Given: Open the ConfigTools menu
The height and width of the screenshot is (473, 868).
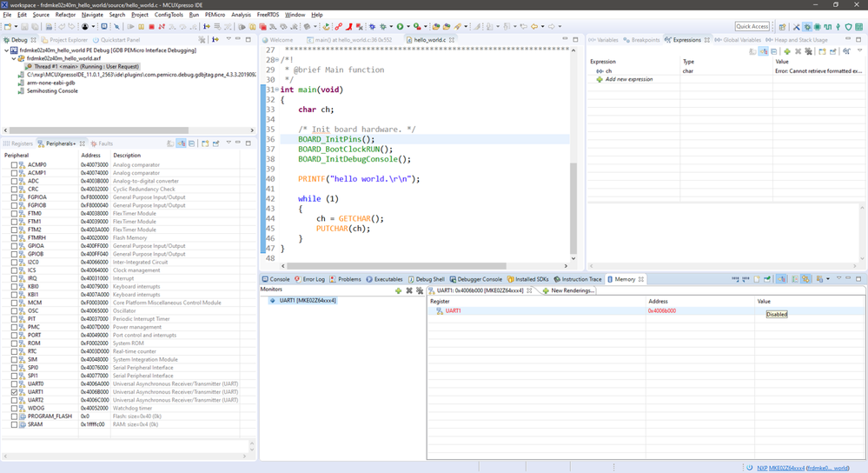Looking at the screenshot, I should pyautogui.click(x=169, y=15).
